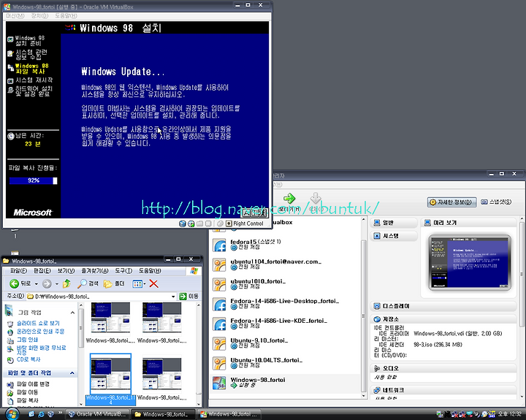The width and height of the screenshot is (526, 420).
Task: Click the 파일 이동 task link
Action: pyautogui.click(x=28, y=392)
